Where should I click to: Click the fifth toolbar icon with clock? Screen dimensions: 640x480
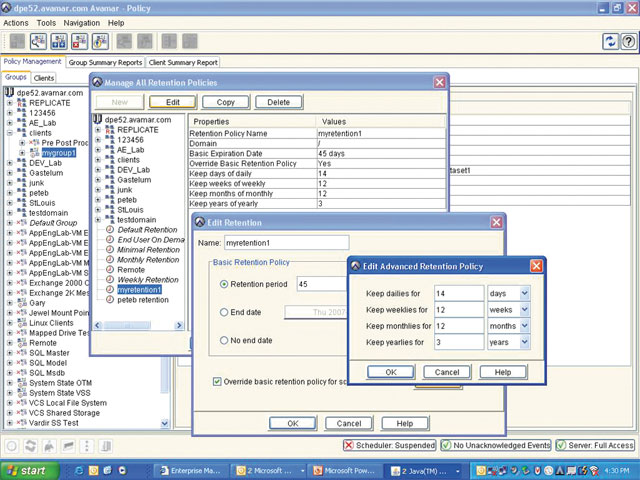point(100,41)
